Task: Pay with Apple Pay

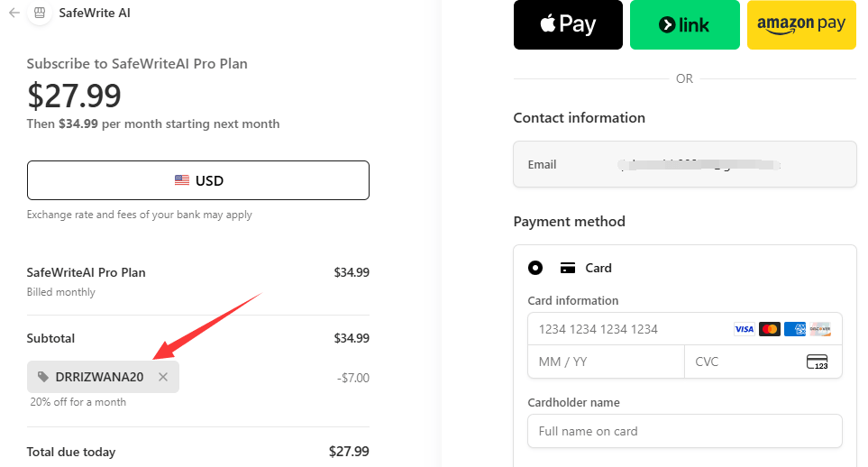Action: (568, 25)
